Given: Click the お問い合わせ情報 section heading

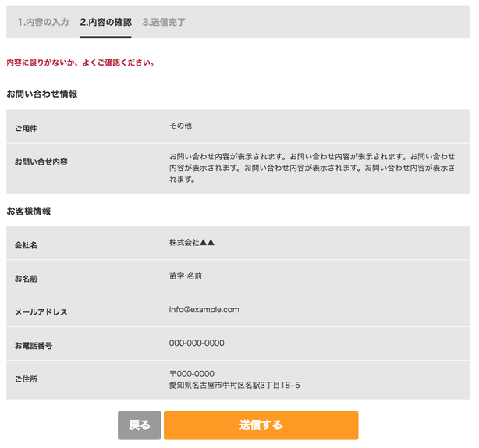Looking at the screenshot, I should pos(41,94).
